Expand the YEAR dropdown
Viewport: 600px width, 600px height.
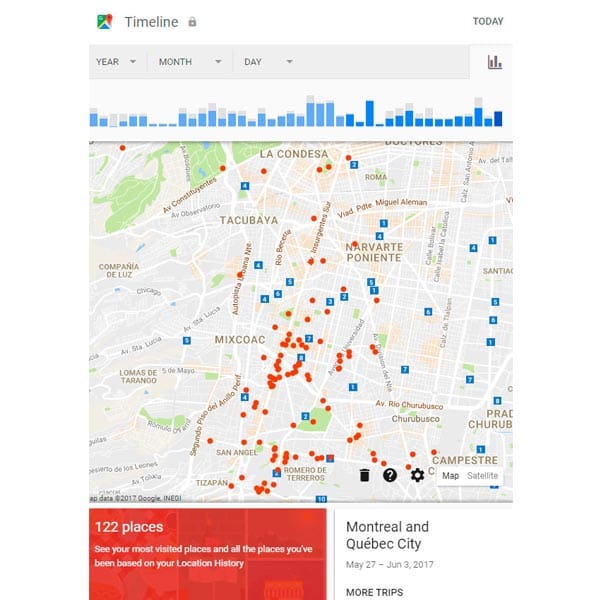tap(116, 62)
